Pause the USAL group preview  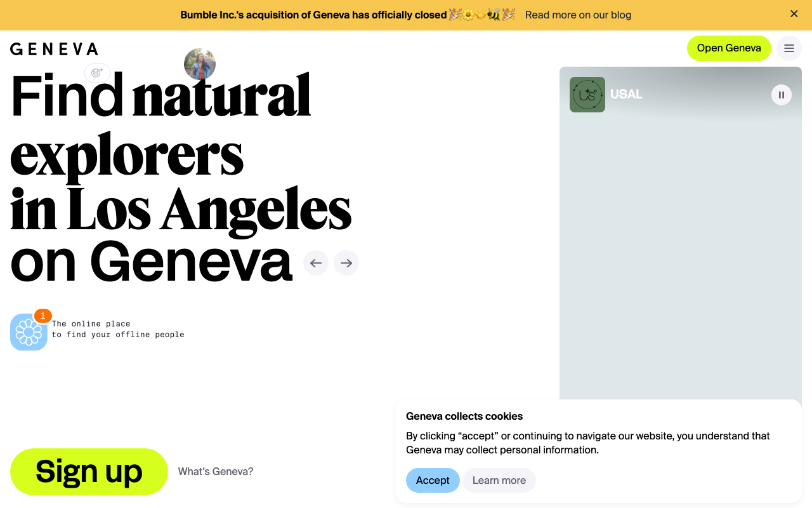point(782,95)
